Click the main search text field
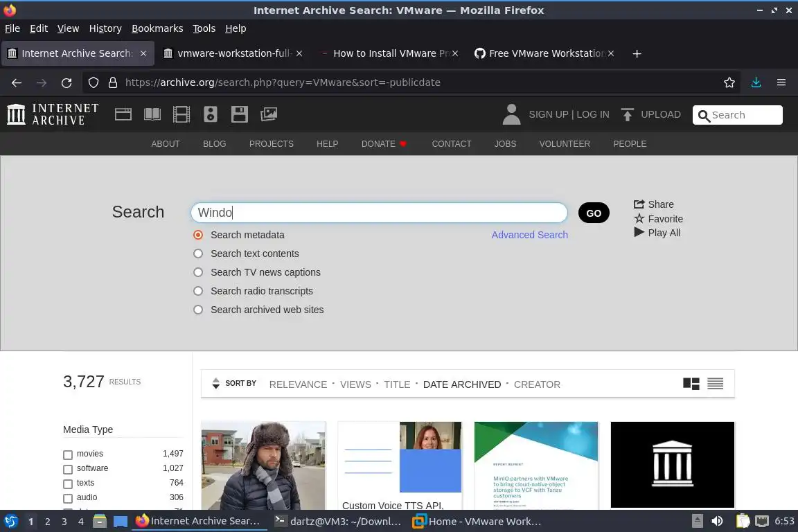Image resolution: width=798 pixels, height=532 pixels. click(x=379, y=213)
